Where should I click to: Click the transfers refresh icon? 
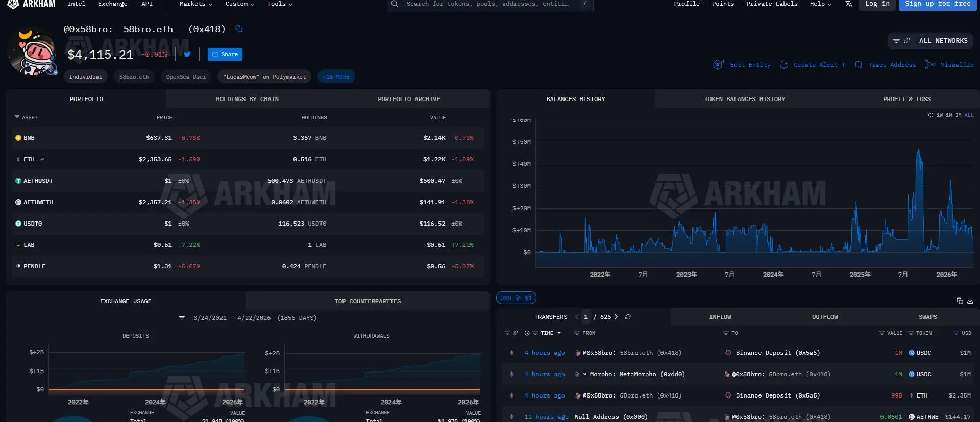coord(628,317)
